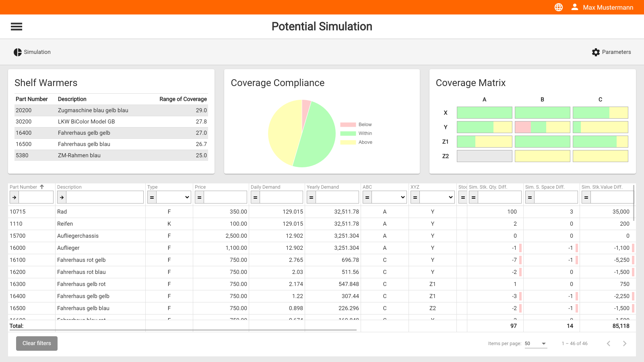The height and width of the screenshot is (362, 644).
Task: Click the globe language icon
Action: tap(559, 7)
